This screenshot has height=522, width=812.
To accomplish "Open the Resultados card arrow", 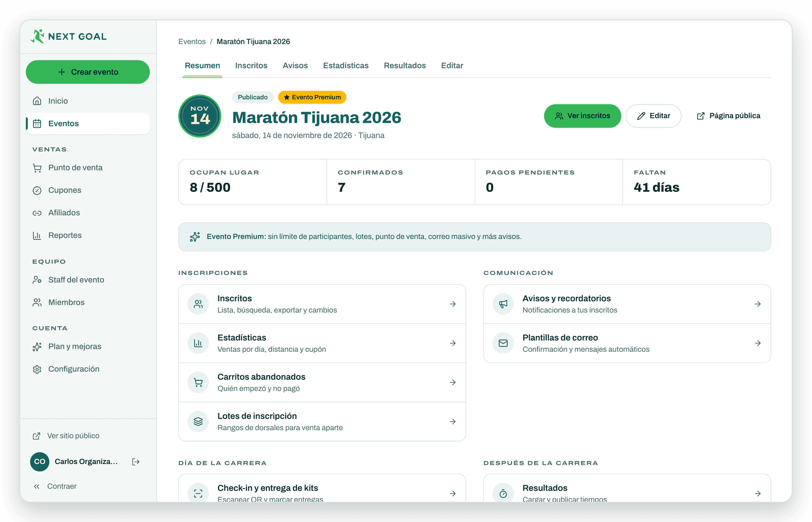I will click(x=758, y=493).
